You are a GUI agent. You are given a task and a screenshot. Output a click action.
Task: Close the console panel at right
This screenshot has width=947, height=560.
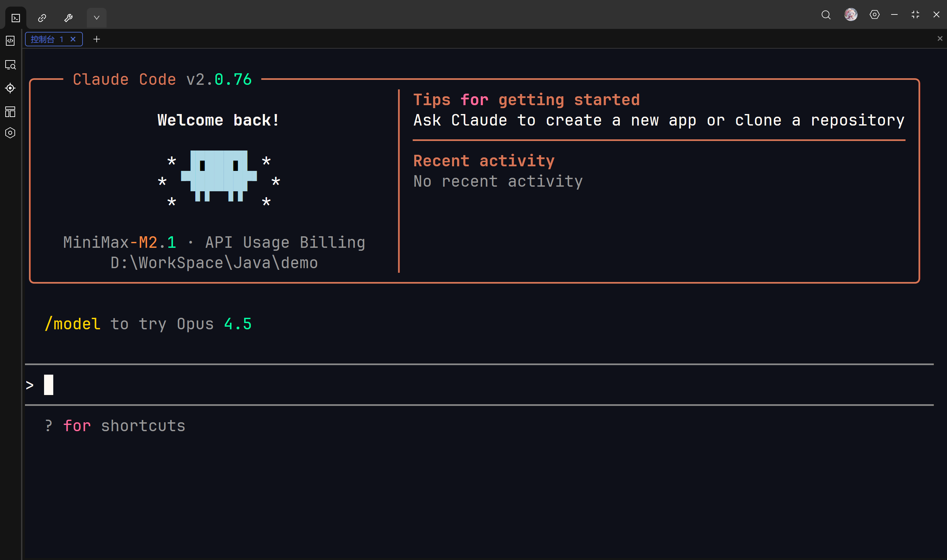point(940,38)
